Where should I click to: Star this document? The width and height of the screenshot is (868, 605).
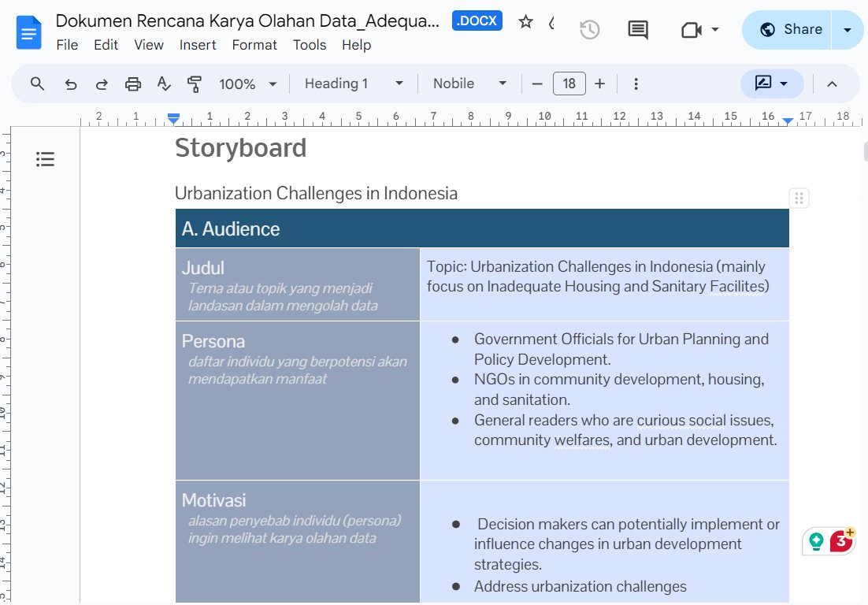click(525, 22)
